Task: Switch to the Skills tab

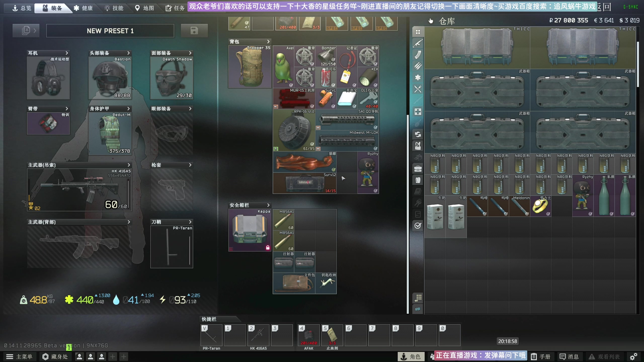Action: 114,8
